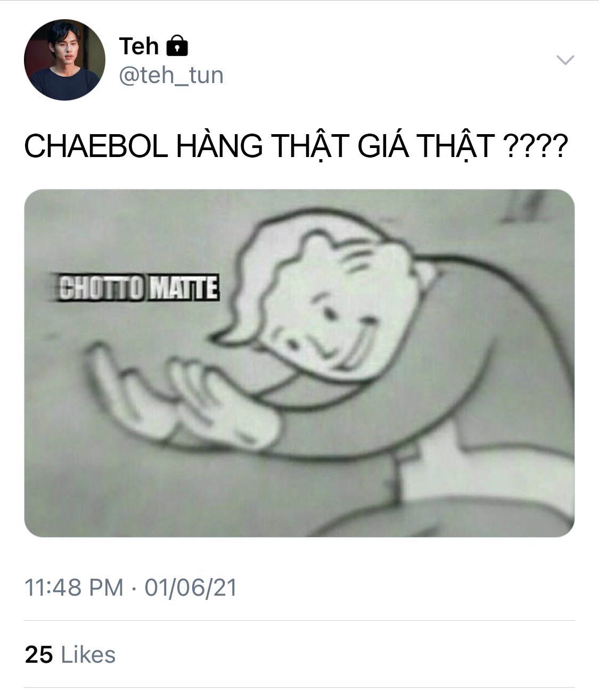Image resolution: width=599 pixels, height=700 pixels.
Task: Click the display name Teh
Action: click(x=139, y=46)
